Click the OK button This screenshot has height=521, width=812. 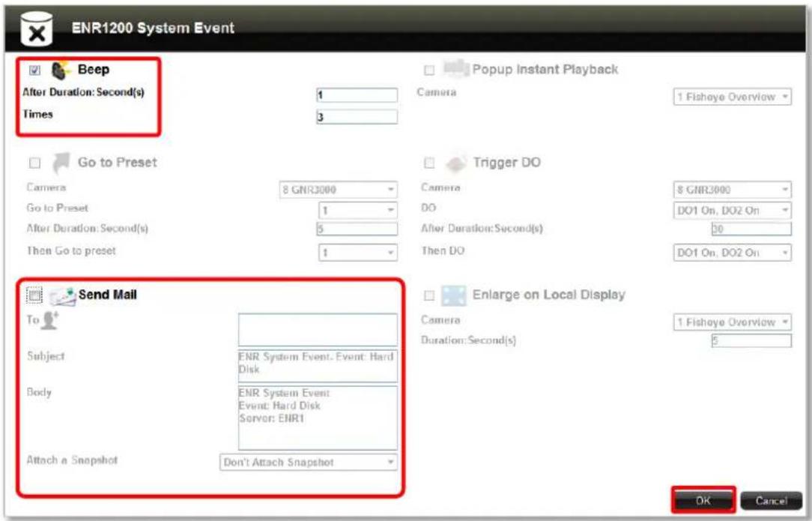[x=703, y=500]
